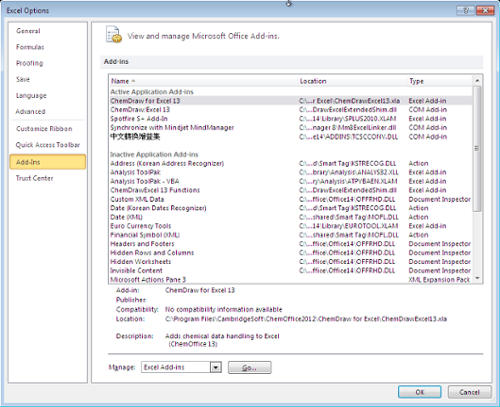Select Date (Korean Dates Recognizer) row
This screenshot has width=500, height=407.
[x=291, y=208]
